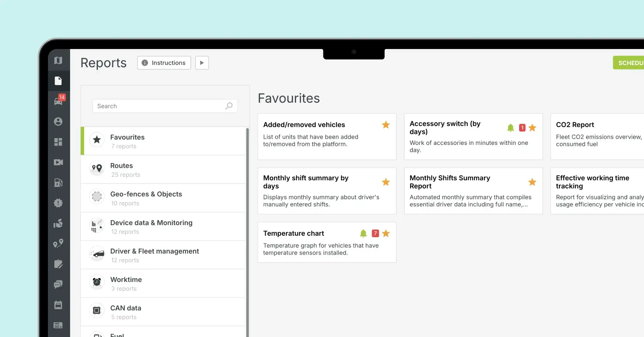The image size is (644, 337).
Task: Click the "3 reports" text under Worktime
Action: (x=124, y=289)
